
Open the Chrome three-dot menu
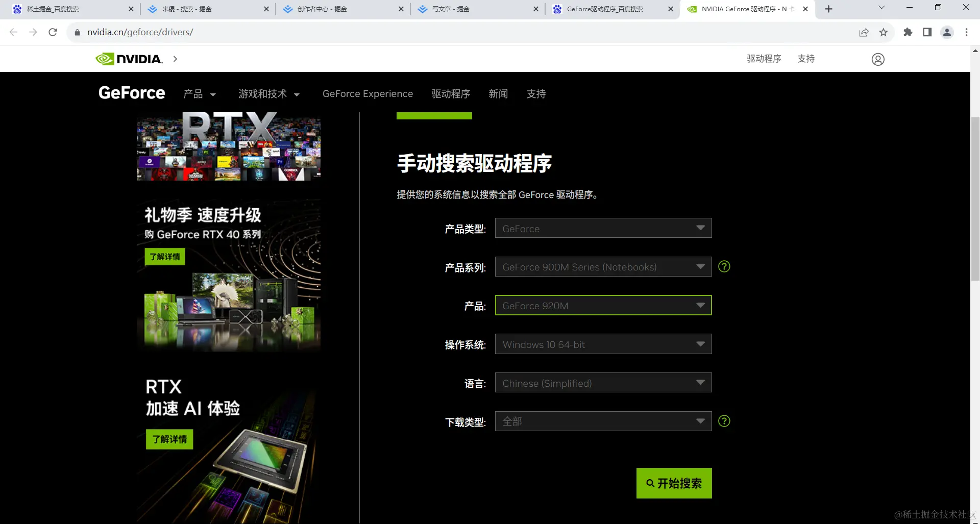tap(966, 32)
